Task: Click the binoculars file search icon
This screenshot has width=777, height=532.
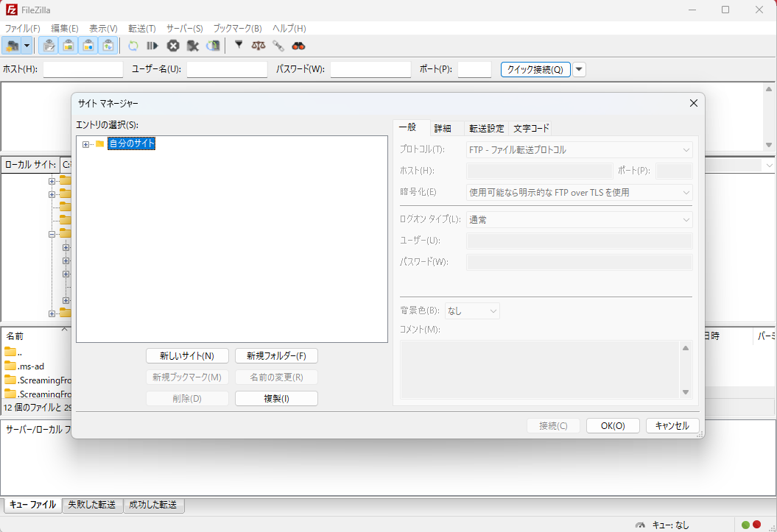Action: (298, 46)
